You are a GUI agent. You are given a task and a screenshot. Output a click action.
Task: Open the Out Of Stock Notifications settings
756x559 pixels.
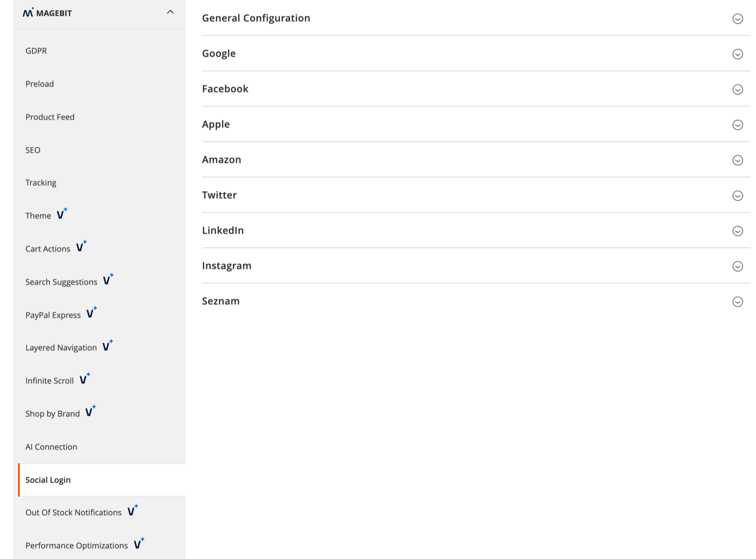click(73, 513)
